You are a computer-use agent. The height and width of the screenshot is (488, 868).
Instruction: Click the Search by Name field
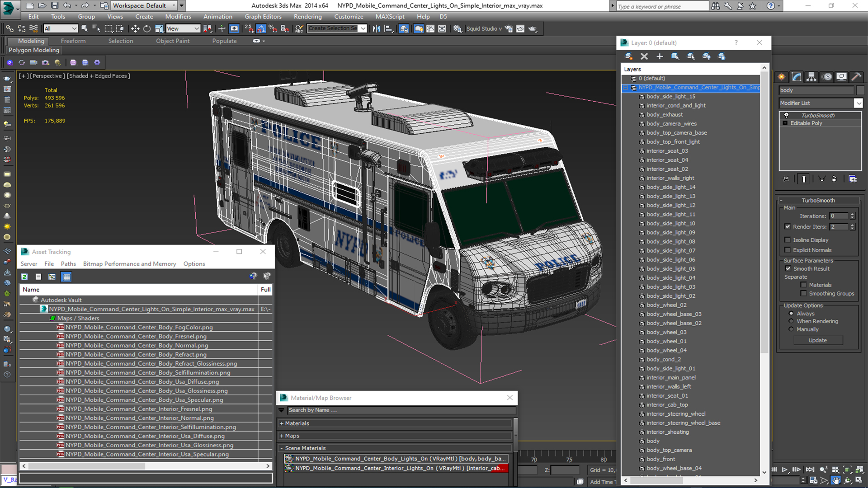(x=401, y=410)
